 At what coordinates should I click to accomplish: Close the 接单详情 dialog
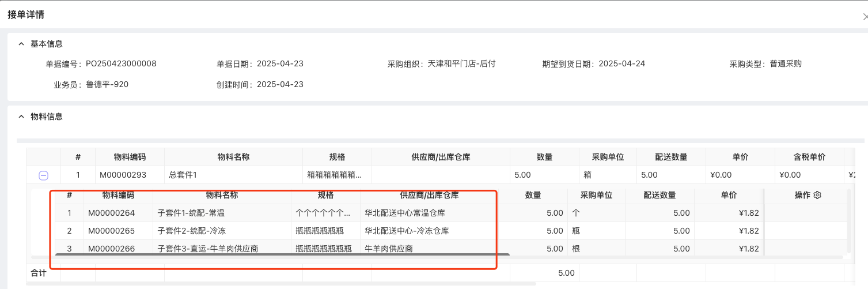click(x=865, y=17)
